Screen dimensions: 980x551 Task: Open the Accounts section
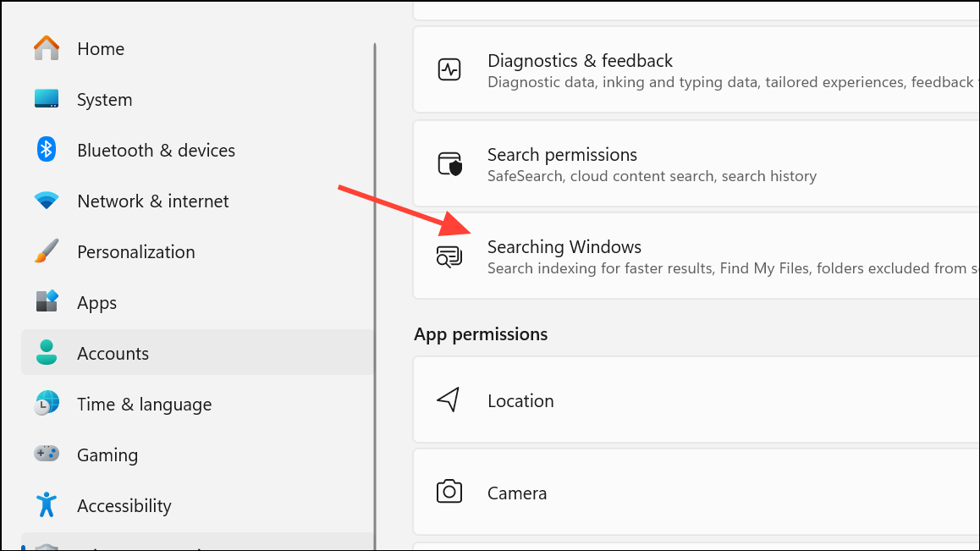click(197, 353)
